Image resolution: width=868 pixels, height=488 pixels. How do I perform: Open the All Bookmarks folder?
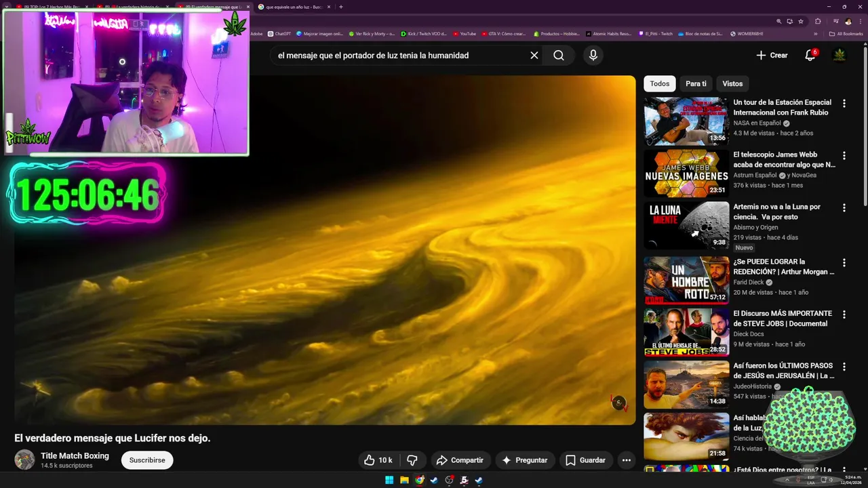pyautogui.click(x=846, y=33)
